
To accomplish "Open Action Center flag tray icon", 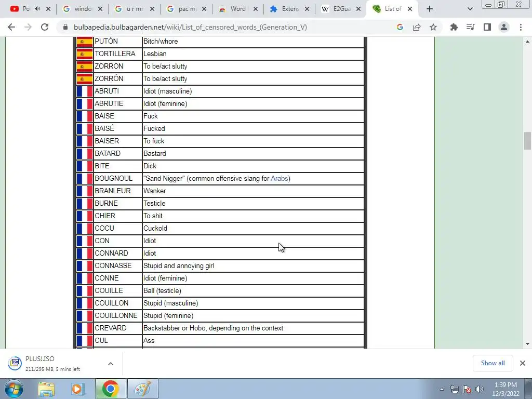I will [x=467, y=389].
